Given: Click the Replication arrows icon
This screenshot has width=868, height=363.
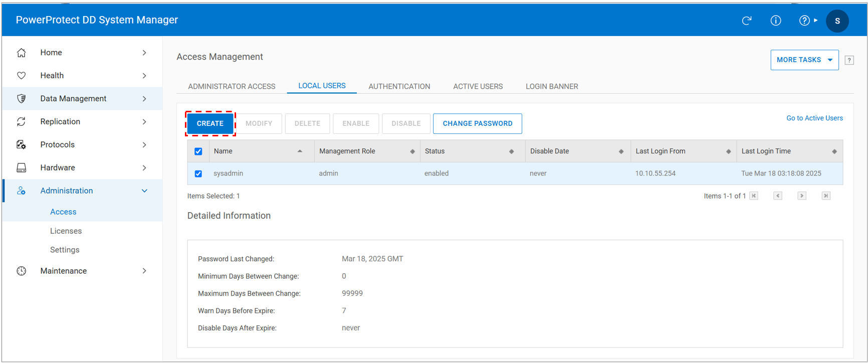Looking at the screenshot, I should tap(21, 122).
